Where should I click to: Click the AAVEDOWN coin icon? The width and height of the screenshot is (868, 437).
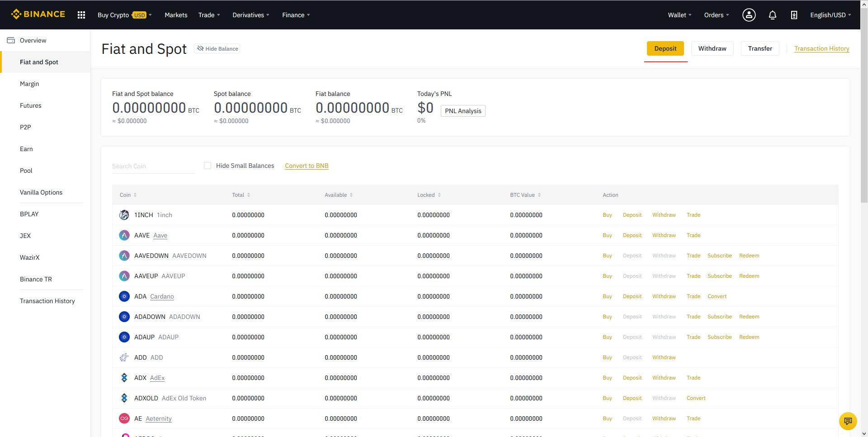click(124, 256)
